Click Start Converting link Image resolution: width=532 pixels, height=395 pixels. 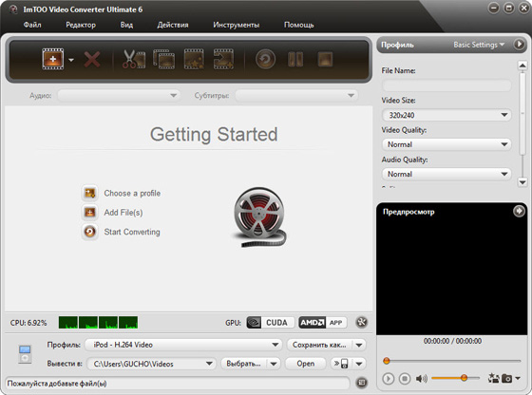132,232
